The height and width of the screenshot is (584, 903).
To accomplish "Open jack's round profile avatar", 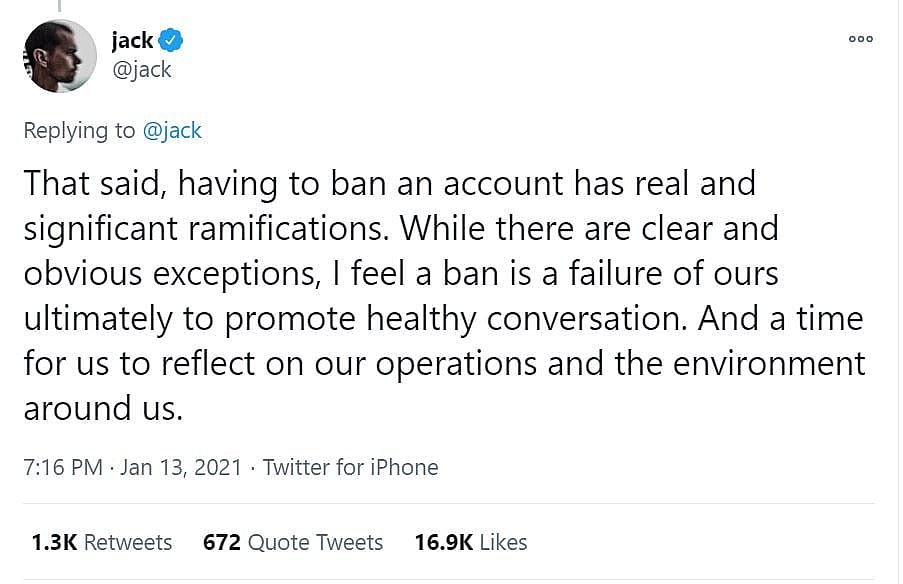I will pyautogui.click(x=60, y=56).
